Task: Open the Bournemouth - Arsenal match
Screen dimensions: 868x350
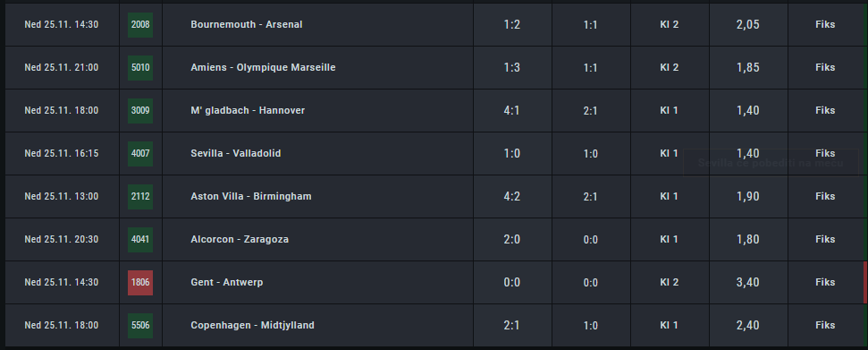Action: click(247, 24)
